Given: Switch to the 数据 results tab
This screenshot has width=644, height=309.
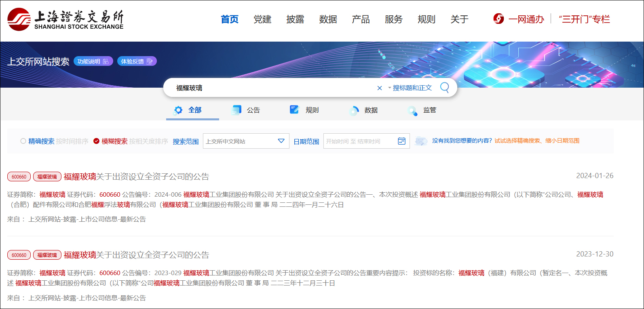Looking at the screenshot, I should [x=371, y=110].
